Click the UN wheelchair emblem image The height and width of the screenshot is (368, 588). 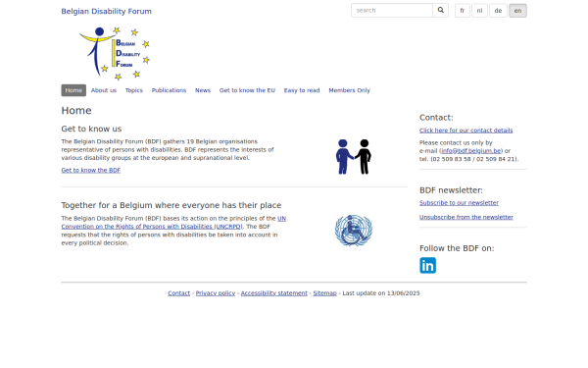pyautogui.click(x=353, y=231)
